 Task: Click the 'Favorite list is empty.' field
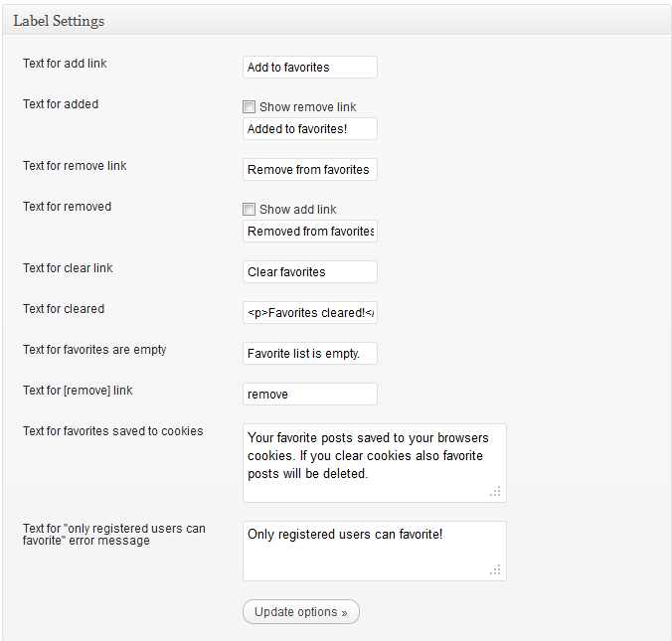[309, 354]
